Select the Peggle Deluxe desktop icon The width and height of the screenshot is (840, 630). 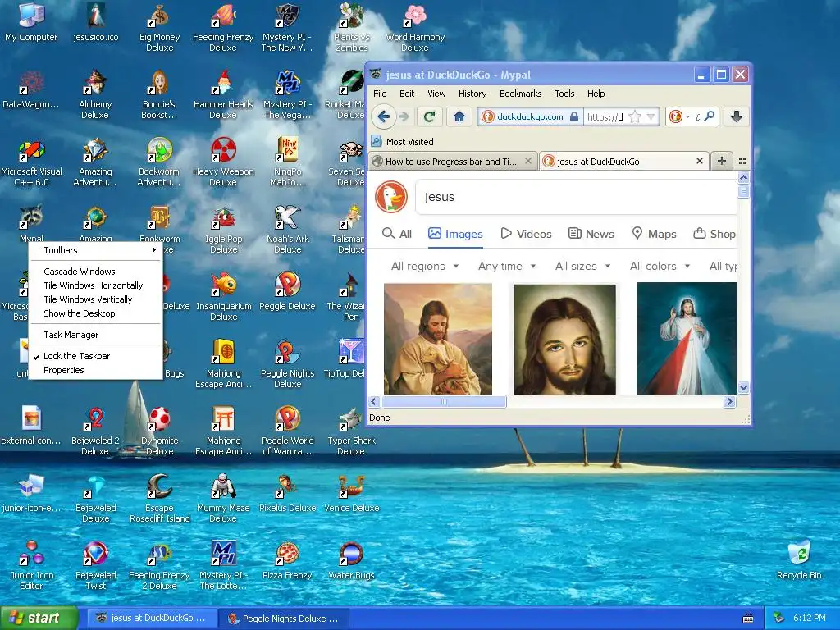click(287, 291)
